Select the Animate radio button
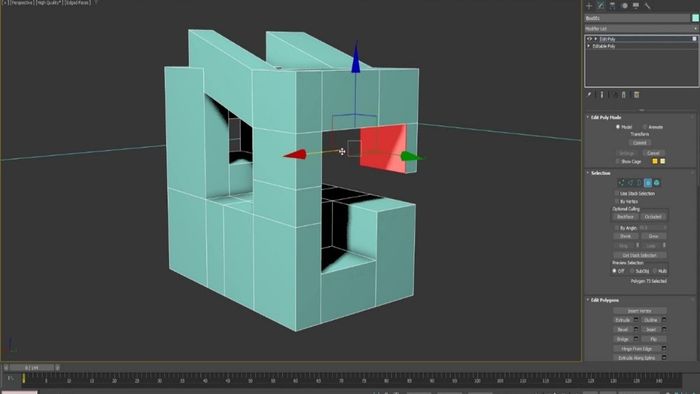The width and height of the screenshot is (700, 394). [645, 127]
